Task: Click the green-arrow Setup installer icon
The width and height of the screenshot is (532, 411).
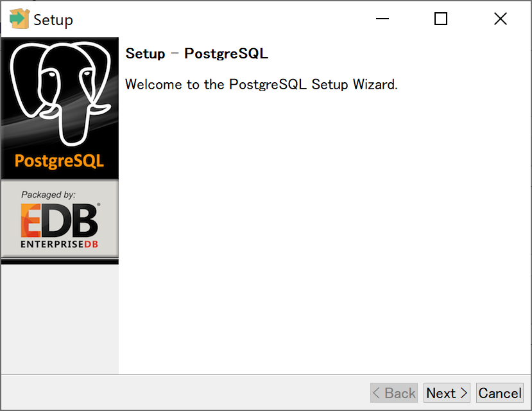Action: tap(19, 19)
